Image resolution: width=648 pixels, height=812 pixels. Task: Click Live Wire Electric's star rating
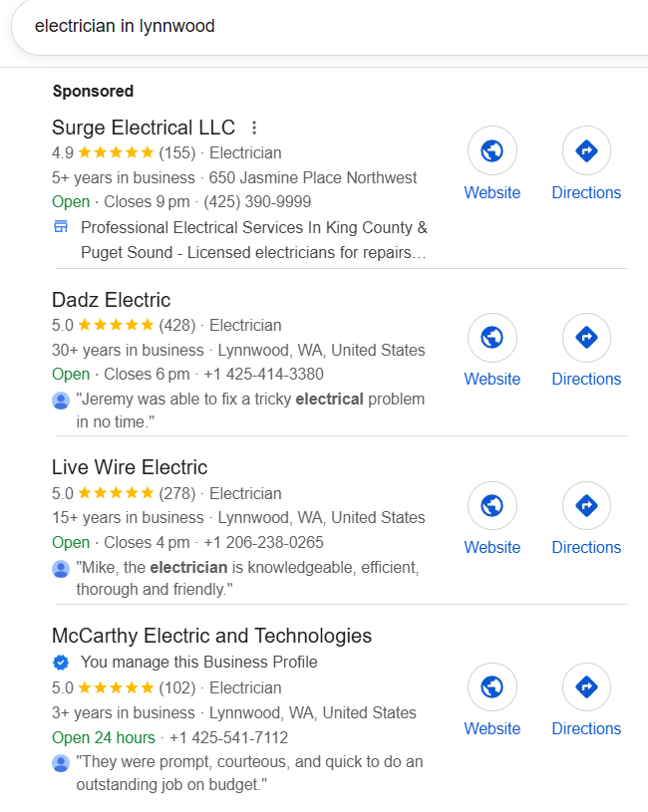pyautogui.click(x=116, y=493)
